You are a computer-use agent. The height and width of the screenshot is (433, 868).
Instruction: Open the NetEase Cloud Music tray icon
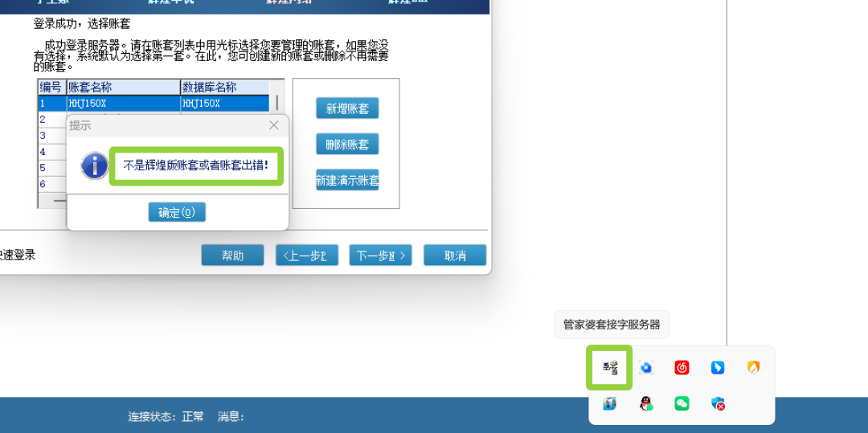[x=682, y=368]
